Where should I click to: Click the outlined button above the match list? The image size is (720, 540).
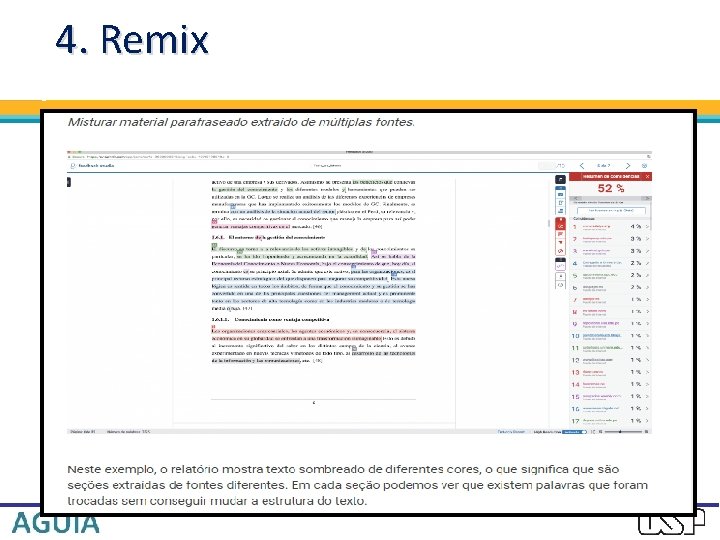tap(611, 210)
